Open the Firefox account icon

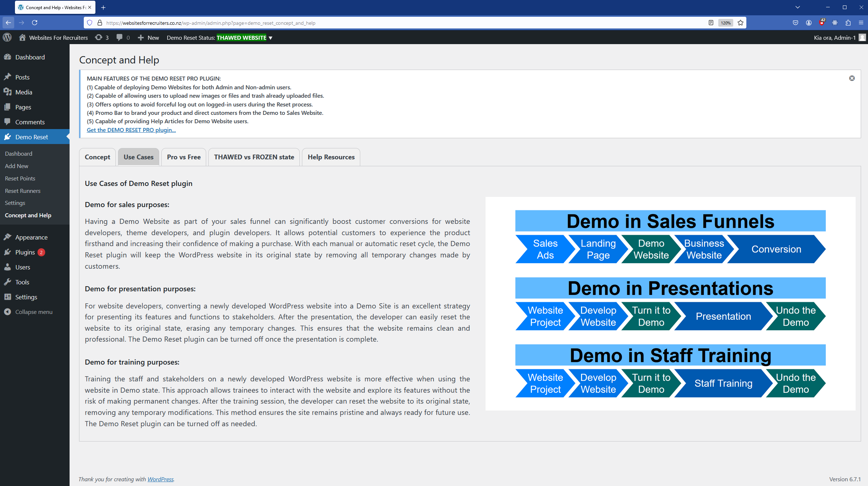click(809, 23)
